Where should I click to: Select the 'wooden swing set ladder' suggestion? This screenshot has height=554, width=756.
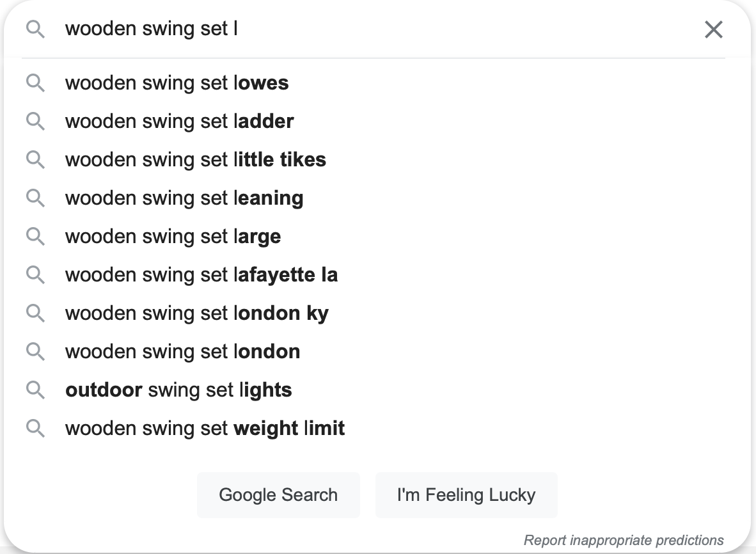179,121
